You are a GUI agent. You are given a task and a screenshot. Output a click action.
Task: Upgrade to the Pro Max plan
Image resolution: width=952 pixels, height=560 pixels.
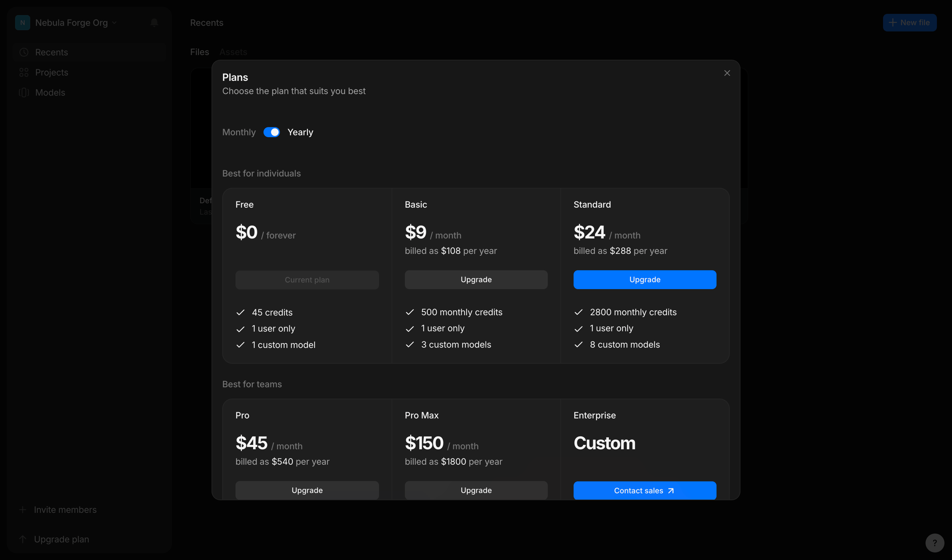476,490
